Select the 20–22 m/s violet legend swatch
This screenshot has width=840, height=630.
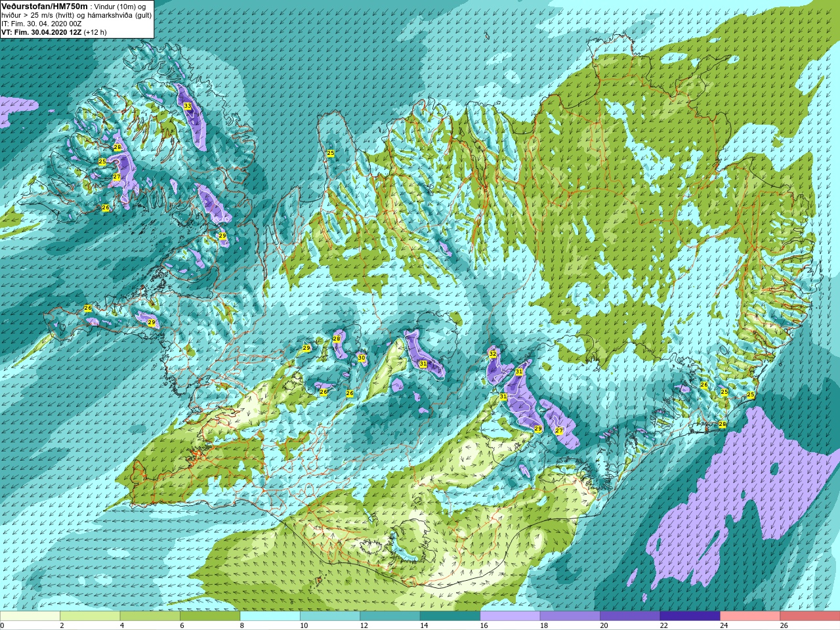point(629,616)
